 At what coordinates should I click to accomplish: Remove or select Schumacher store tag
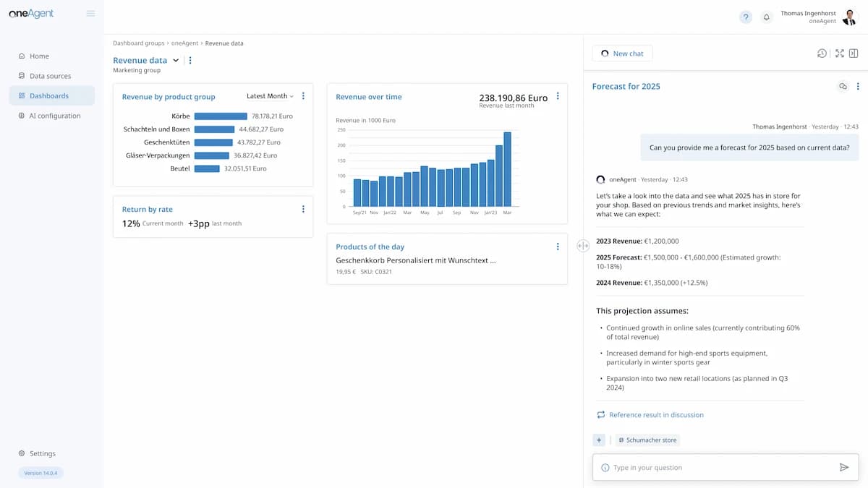[647, 440]
